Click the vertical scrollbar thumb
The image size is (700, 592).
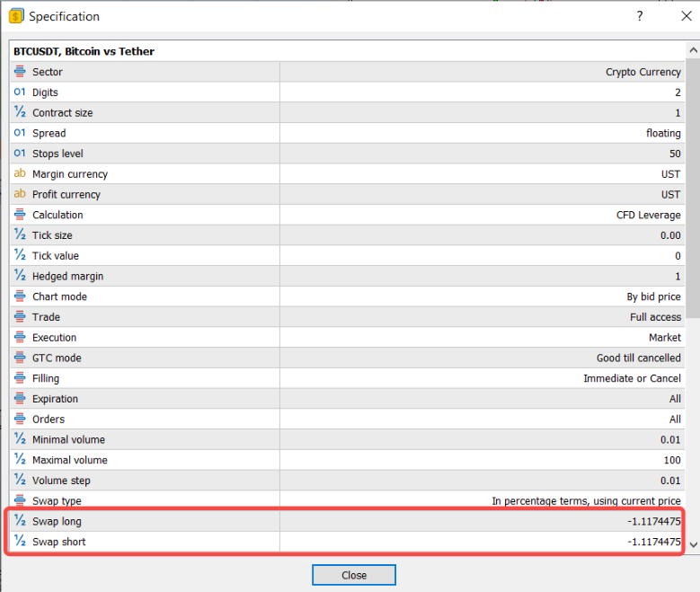tap(693, 189)
